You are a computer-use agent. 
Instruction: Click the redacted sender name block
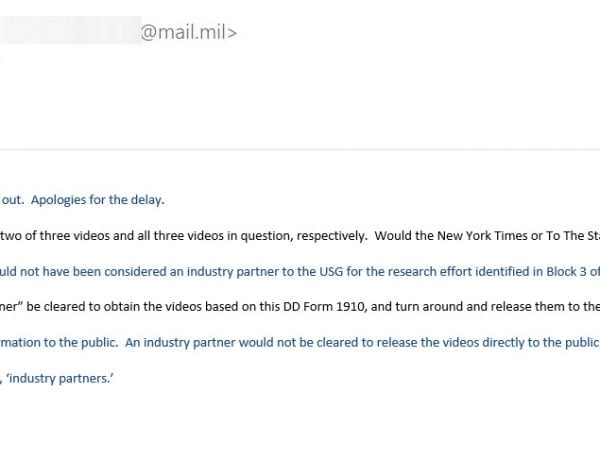[x=71, y=30]
